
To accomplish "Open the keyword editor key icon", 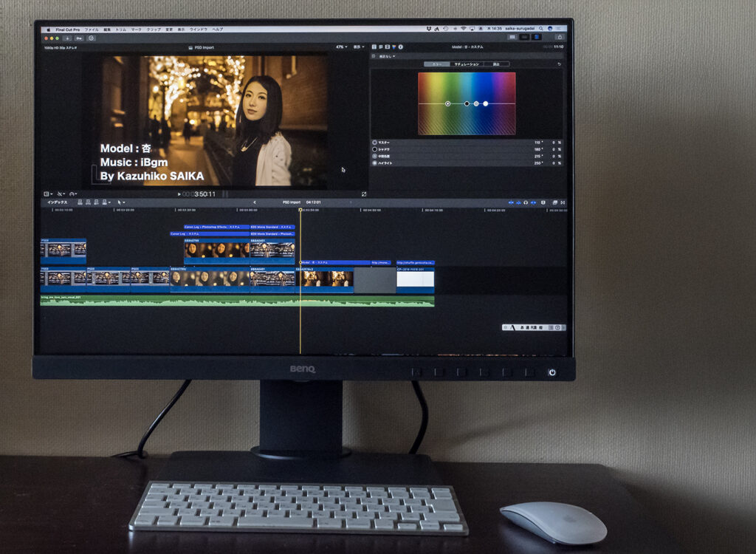I will pos(79,38).
